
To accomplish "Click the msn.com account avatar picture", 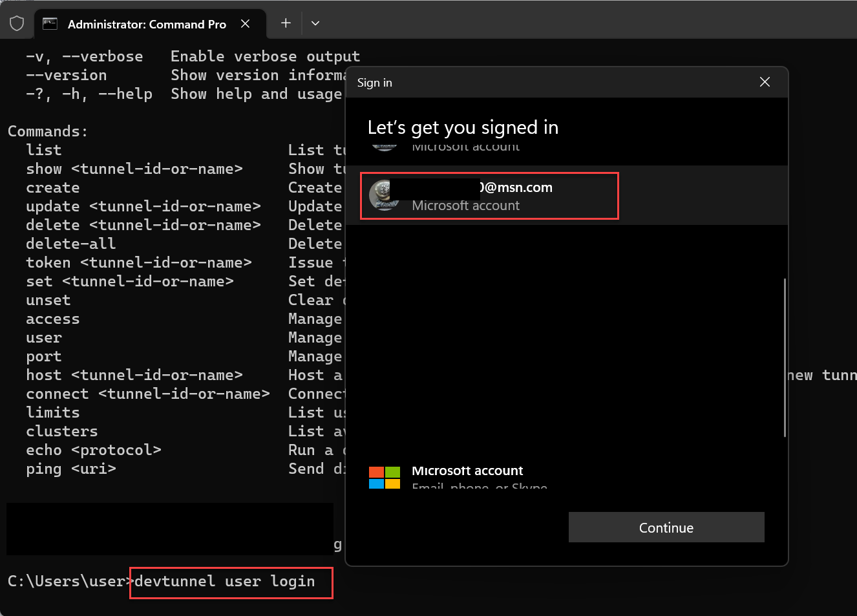I will pos(385,195).
